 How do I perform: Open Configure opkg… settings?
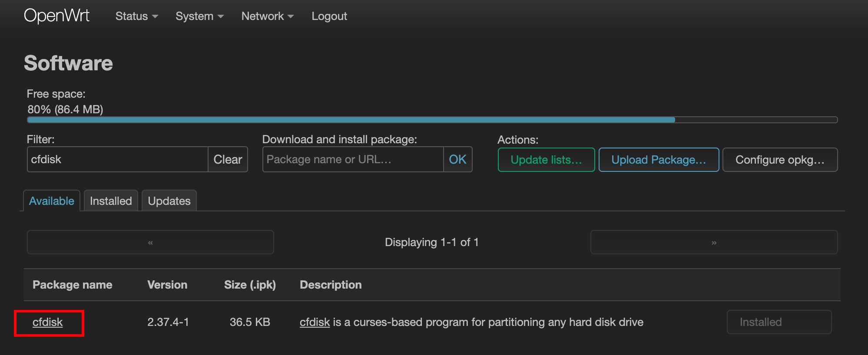779,160
